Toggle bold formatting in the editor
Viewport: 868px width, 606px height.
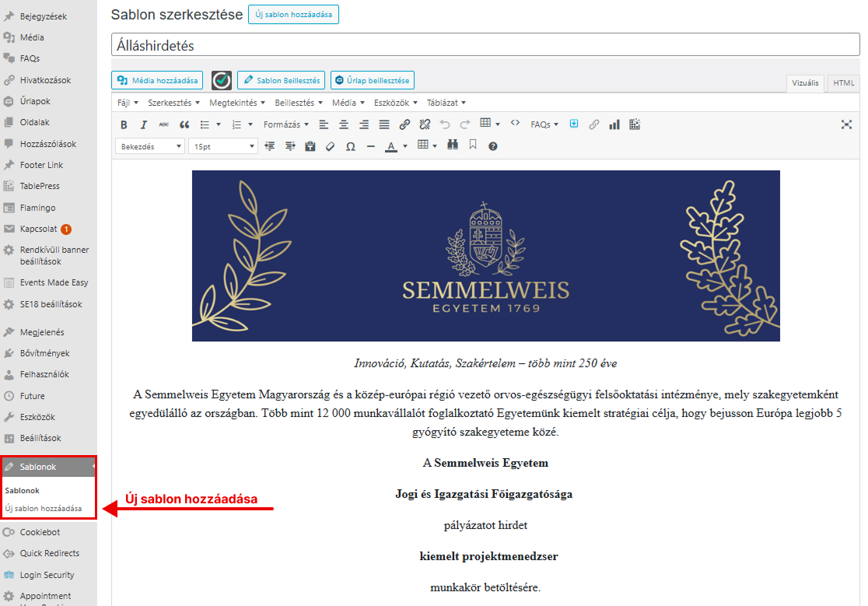point(124,125)
